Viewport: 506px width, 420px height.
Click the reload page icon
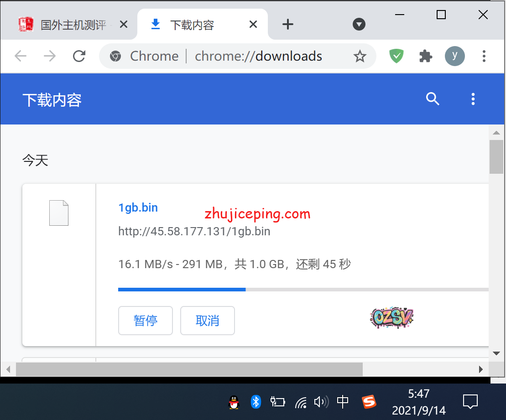(x=79, y=56)
